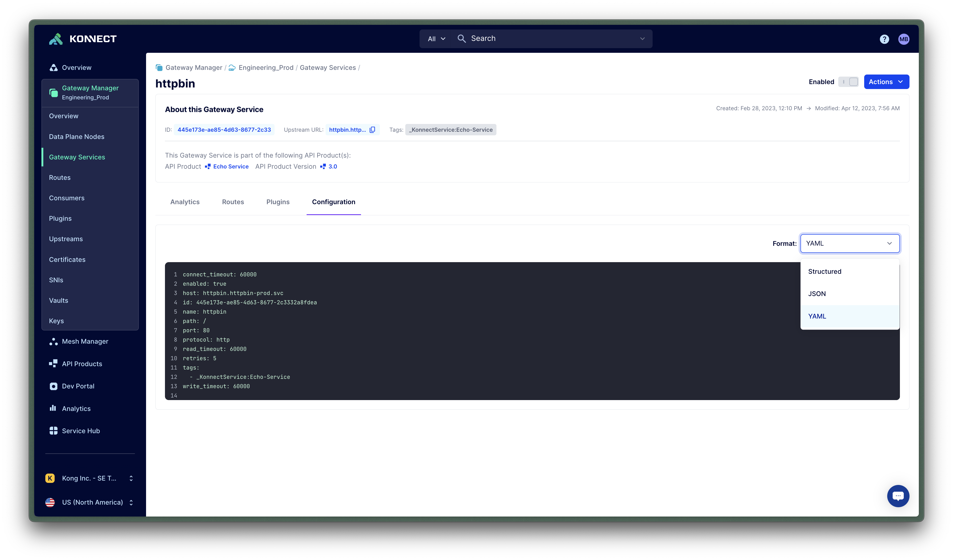
Task: Click the Gateway Manager sidebar icon
Action: click(53, 93)
